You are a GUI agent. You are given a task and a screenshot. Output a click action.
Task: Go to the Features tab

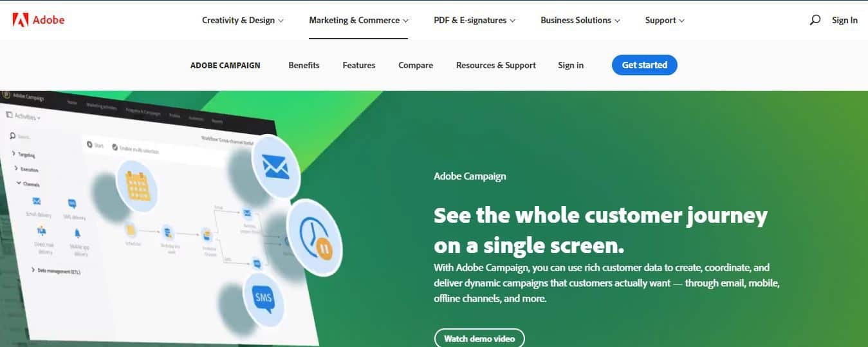click(359, 65)
